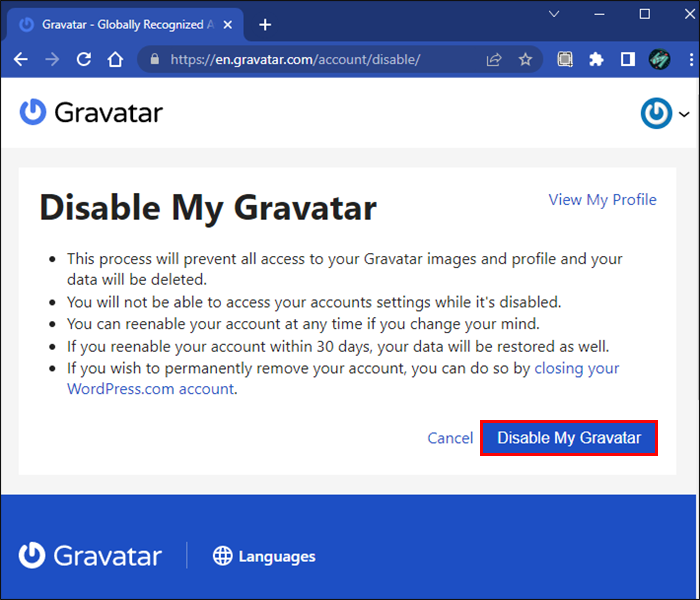Expand the account dropdown chevron

click(684, 114)
